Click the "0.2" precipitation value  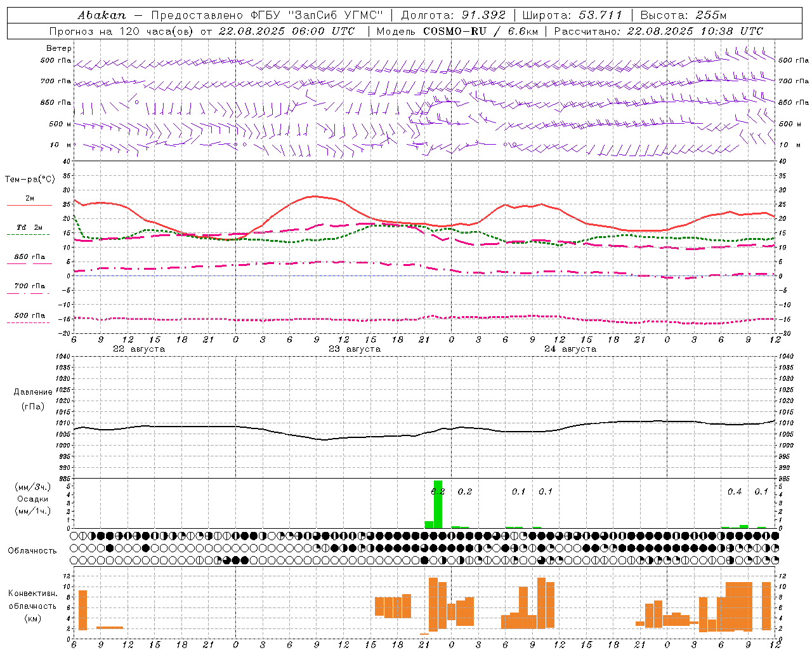465,491
